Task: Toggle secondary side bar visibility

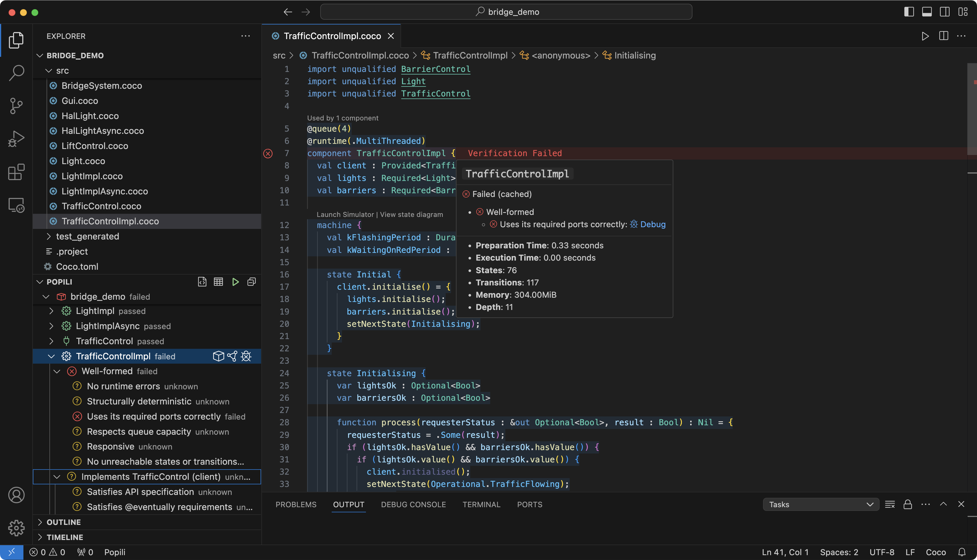Action: coord(945,12)
